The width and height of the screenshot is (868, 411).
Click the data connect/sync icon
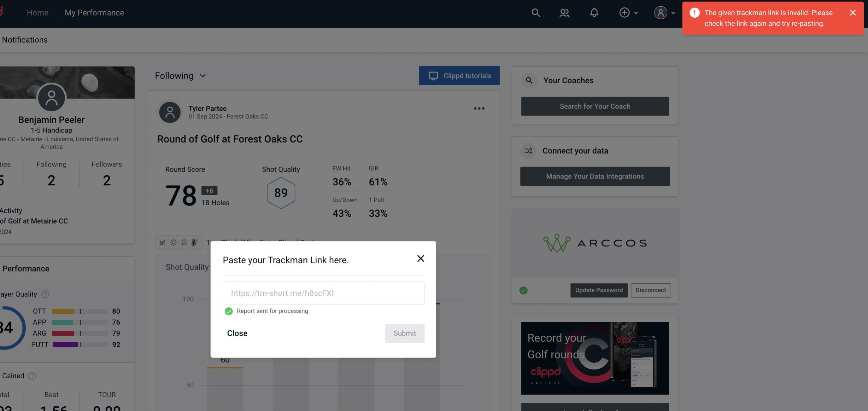click(x=528, y=151)
